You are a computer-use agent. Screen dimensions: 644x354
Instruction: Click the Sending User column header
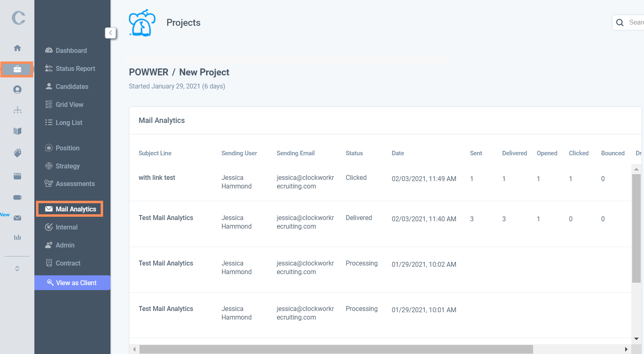239,153
